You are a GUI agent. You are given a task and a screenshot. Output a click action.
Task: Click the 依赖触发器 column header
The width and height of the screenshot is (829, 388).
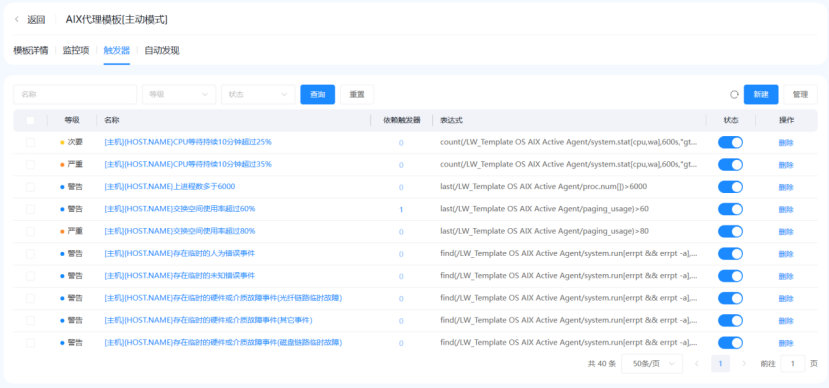coord(402,121)
